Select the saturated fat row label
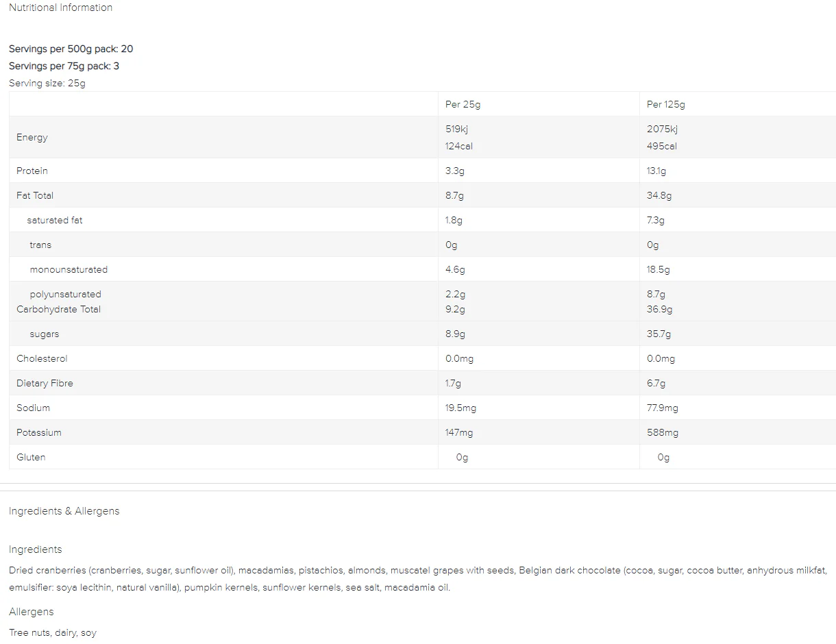 (x=55, y=220)
